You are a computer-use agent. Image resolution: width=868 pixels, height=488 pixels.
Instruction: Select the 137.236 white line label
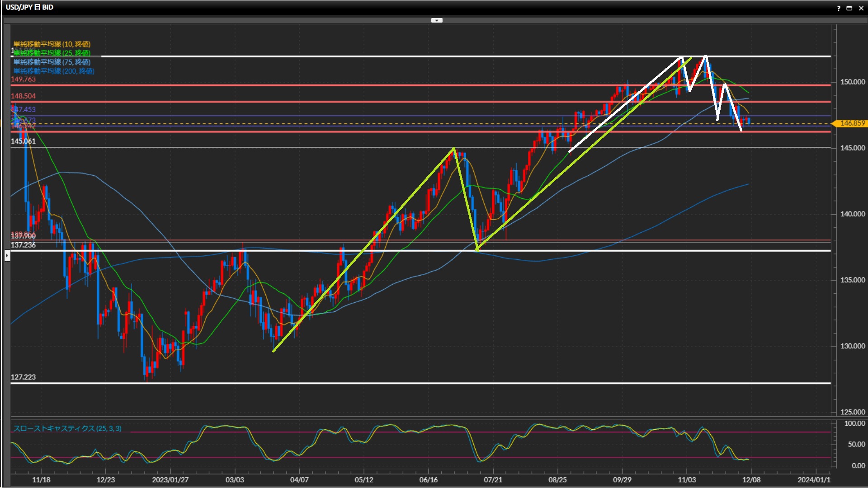click(x=23, y=245)
